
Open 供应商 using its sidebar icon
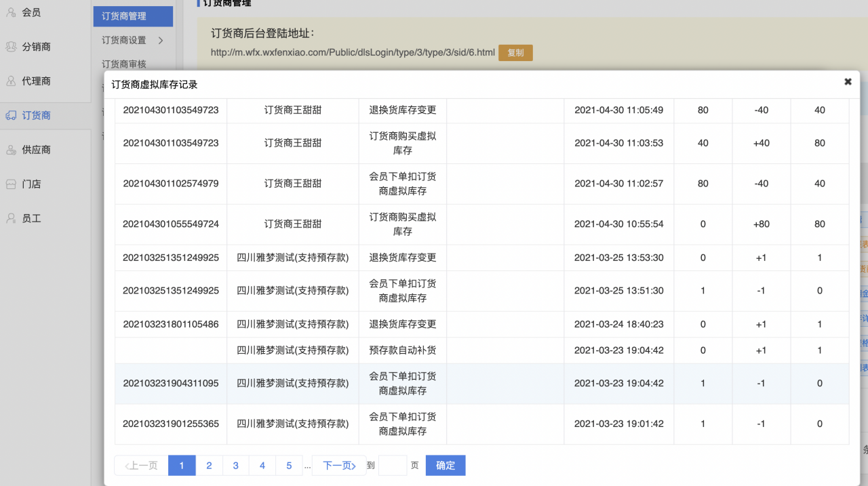[x=11, y=149]
